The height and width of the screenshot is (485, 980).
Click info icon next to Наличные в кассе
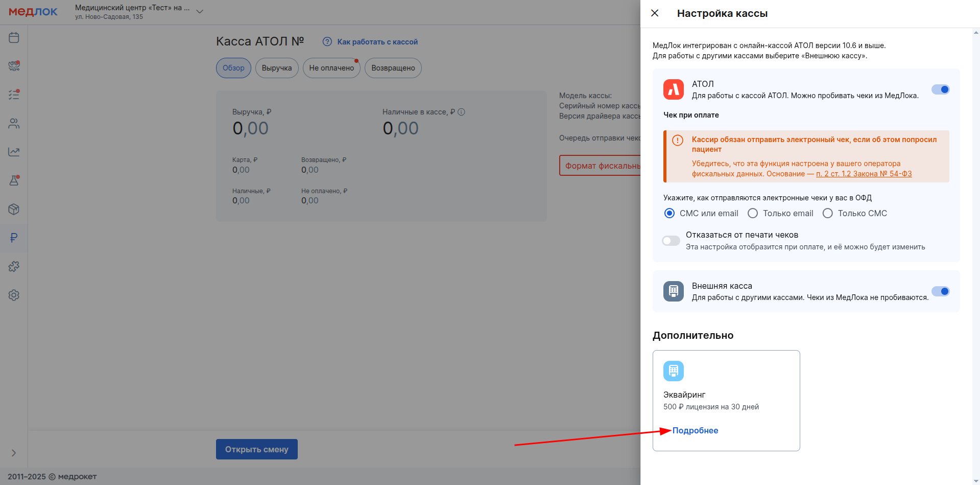pyautogui.click(x=461, y=112)
